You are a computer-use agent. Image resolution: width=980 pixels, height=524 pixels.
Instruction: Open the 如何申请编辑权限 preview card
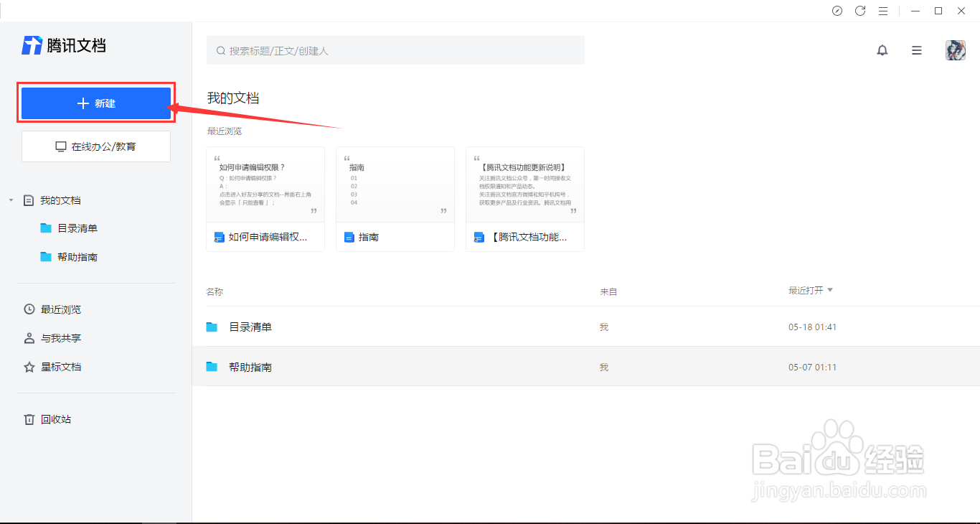coord(265,200)
